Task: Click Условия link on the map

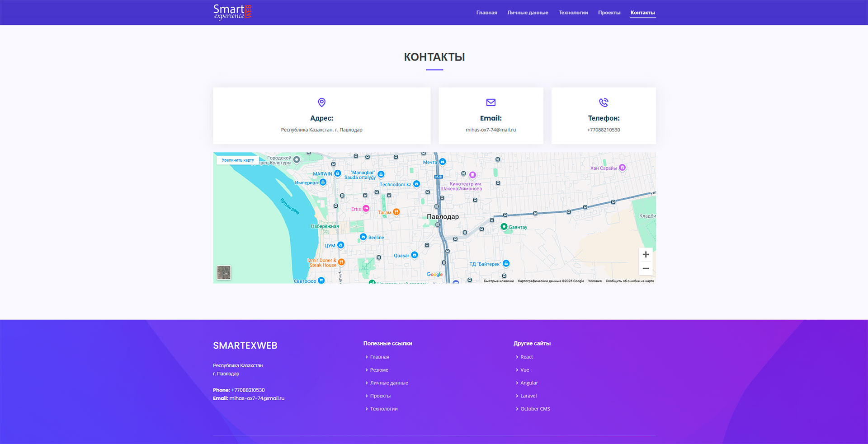Action: [x=594, y=281]
